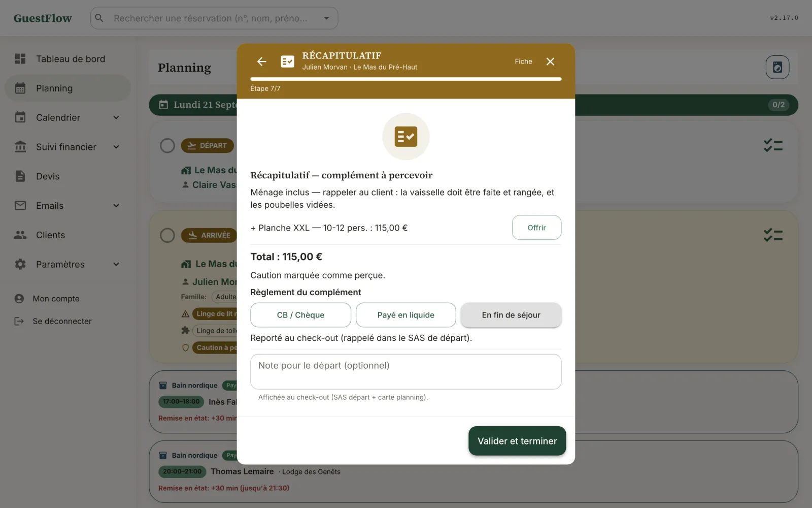Click the Tableau de bord dashboard icon
The width and height of the screenshot is (812, 508).
coord(20,59)
